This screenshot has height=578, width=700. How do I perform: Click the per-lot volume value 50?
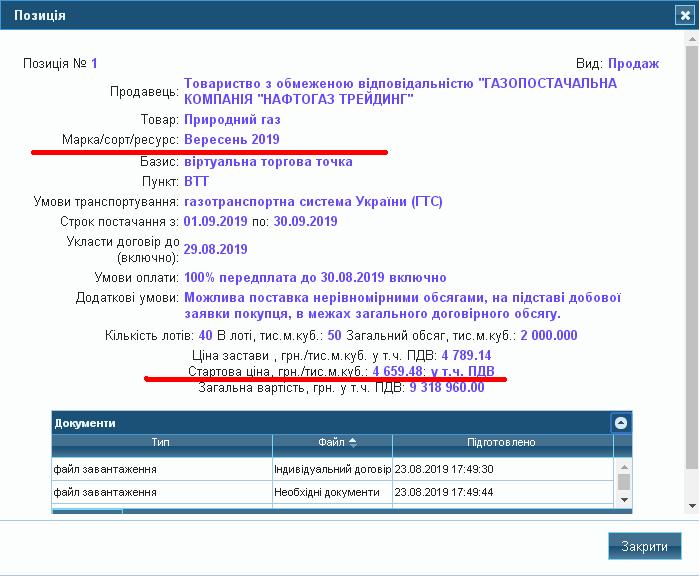[334, 335]
